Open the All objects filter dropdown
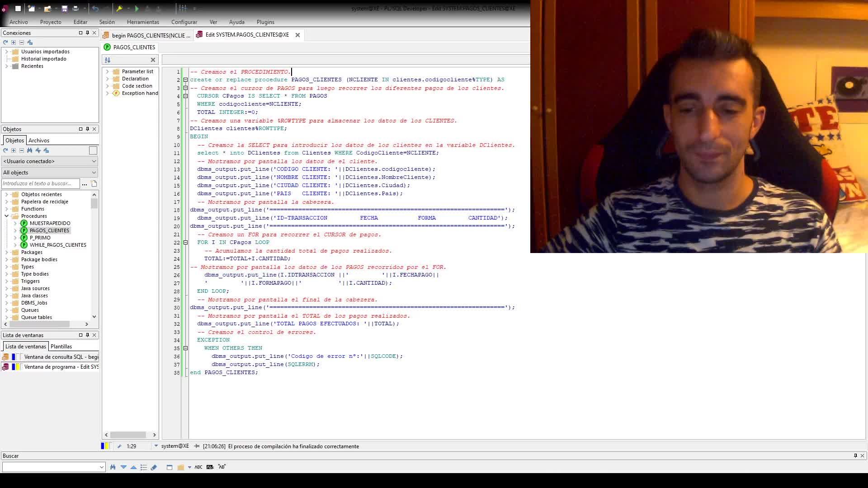Image resolution: width=868 pixels, height=488 pixels. point(49,173)
